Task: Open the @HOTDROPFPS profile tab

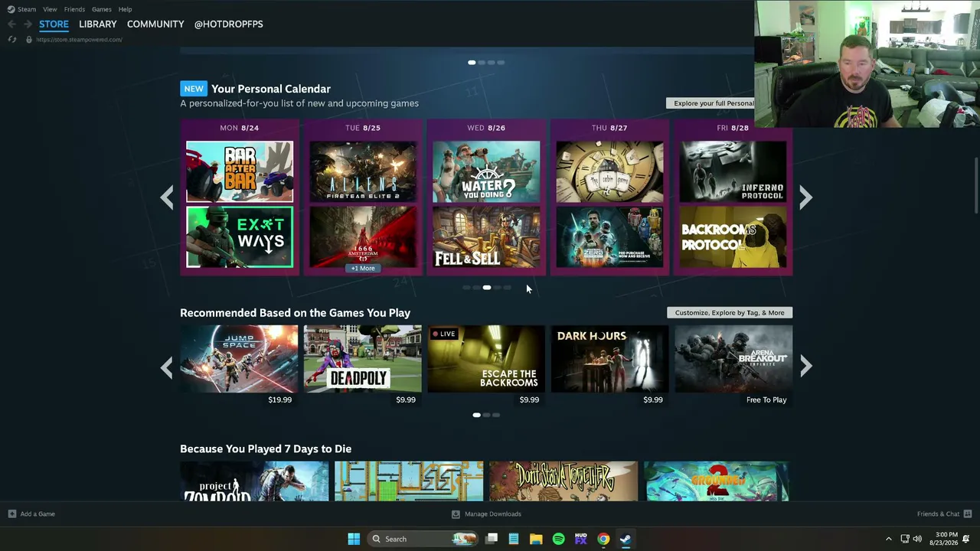Action: 228,24
